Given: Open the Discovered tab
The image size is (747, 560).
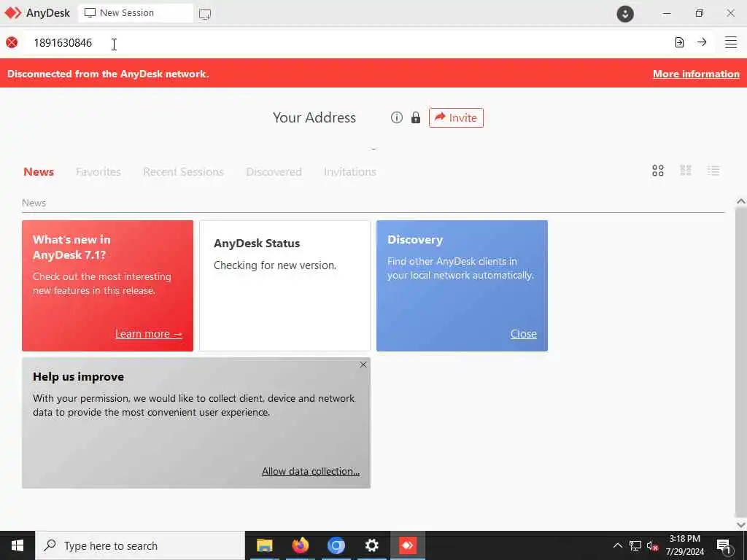Looking at the screenshot, I should (274, 172).
